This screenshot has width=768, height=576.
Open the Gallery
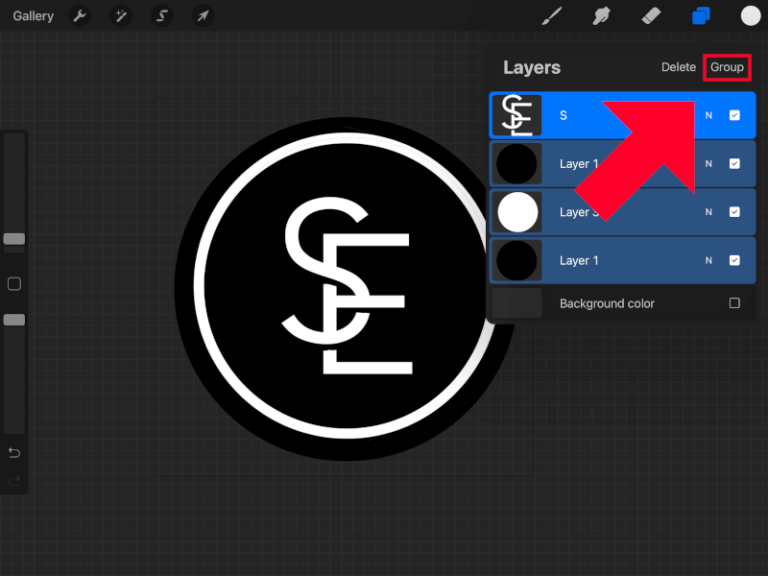[x=33, y=16]
